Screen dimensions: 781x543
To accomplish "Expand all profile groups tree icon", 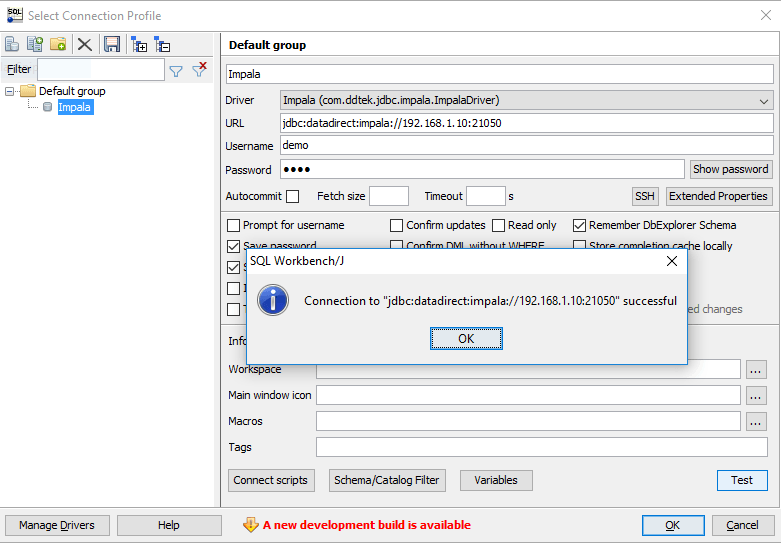I will [139, 45].
